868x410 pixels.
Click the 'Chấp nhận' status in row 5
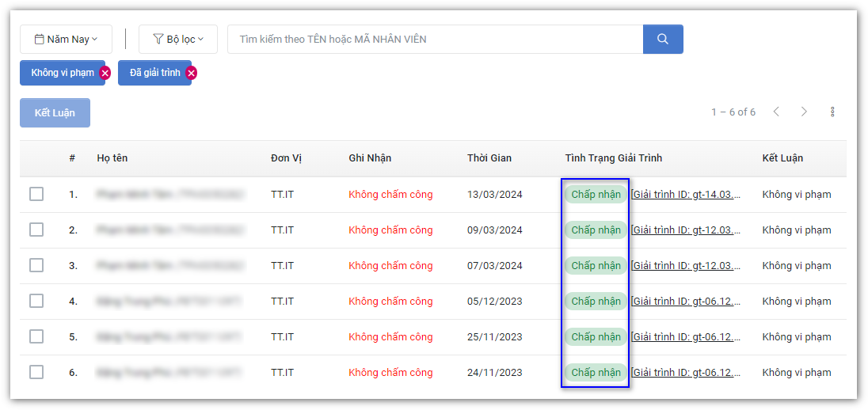point(596,336)
